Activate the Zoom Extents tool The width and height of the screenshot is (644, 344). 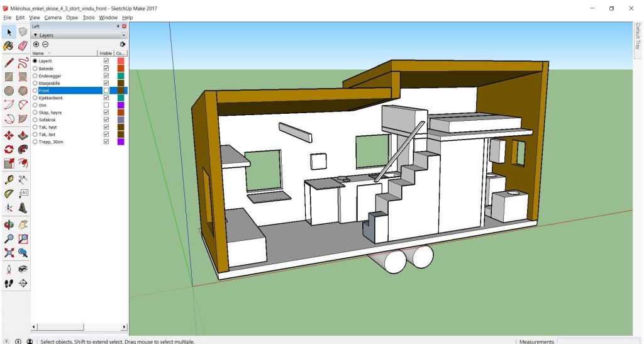coord(9,253)
